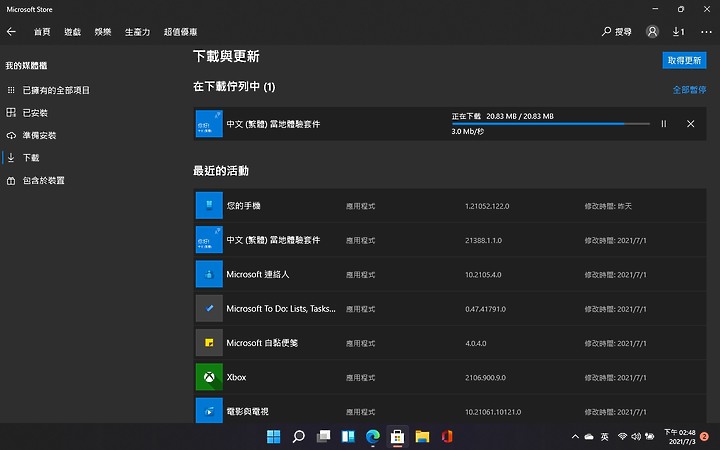
Task: Open the Microsoft To Do: Lists, Tasks... entry
Action: (281, 309)
